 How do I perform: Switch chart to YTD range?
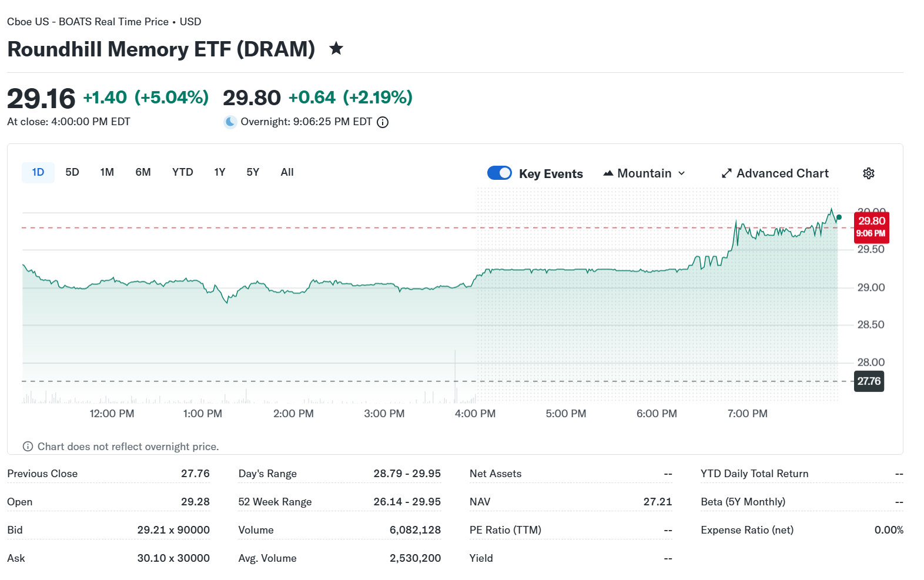[182, 172]
